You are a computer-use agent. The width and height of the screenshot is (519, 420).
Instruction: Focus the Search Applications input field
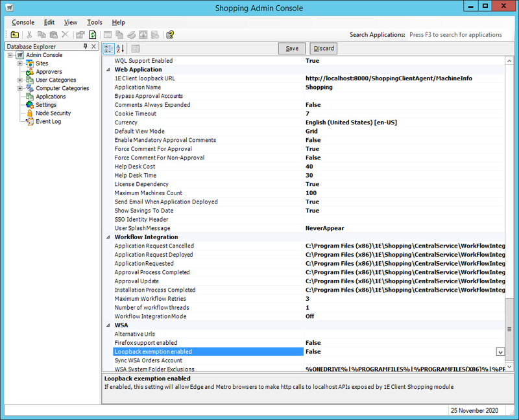pyautogui.click(x=460, y=35)
